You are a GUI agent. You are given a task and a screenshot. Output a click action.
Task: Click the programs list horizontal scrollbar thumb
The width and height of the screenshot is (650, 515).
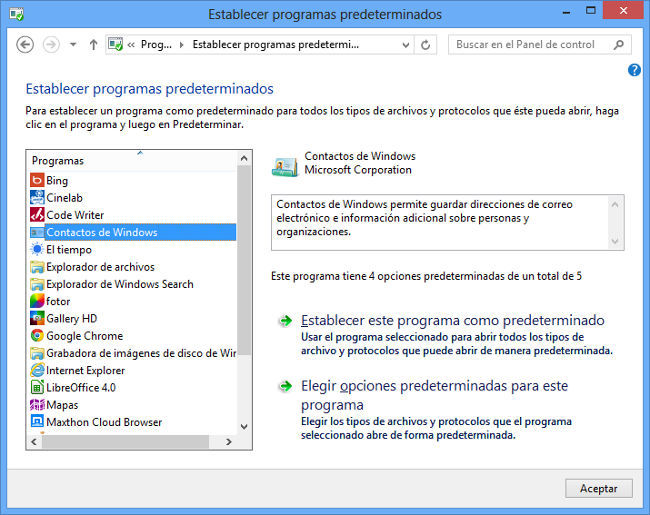click(125, 442)
